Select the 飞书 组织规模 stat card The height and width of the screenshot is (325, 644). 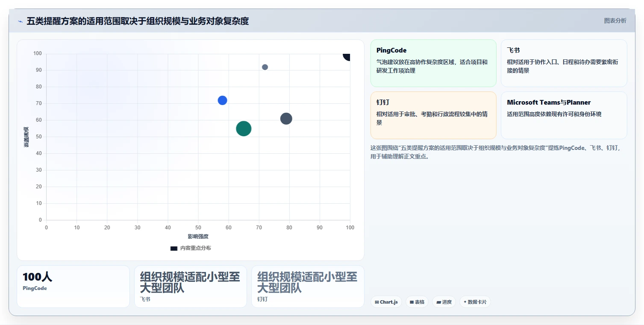coord(191,287)
